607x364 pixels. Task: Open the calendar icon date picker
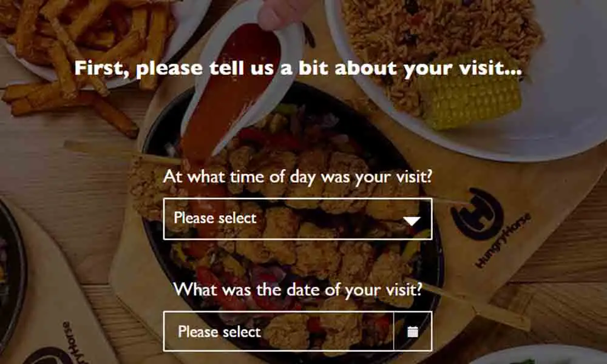point(413,331)
